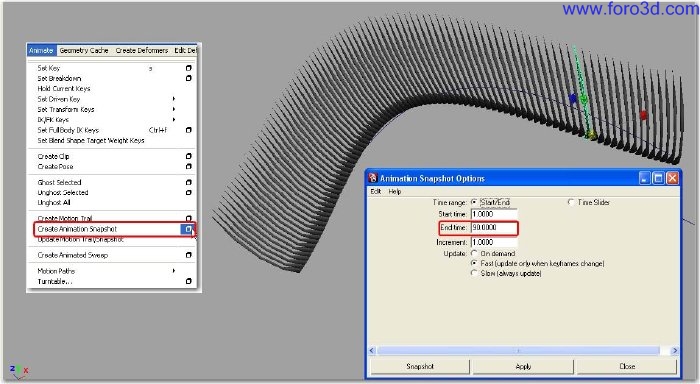Click End time input field
This screenshot has width=700, height=384.
pos(494,228)
